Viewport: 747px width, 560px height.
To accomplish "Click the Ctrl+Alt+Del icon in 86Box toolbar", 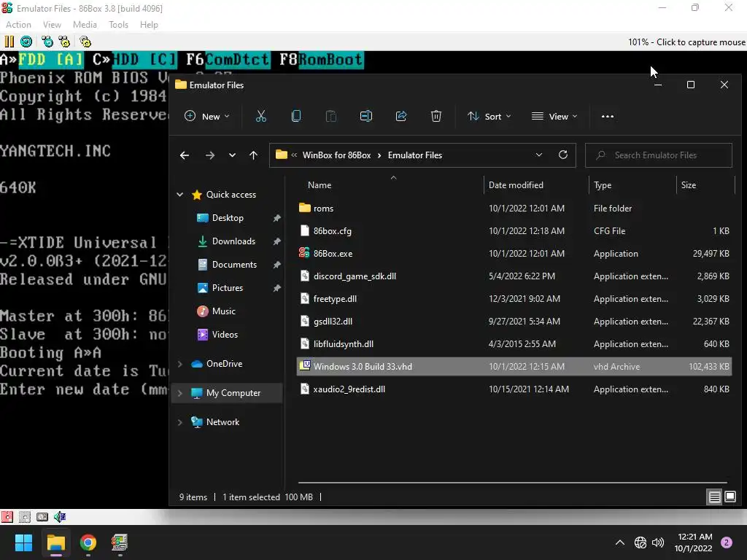I will (x=47, y=42).
